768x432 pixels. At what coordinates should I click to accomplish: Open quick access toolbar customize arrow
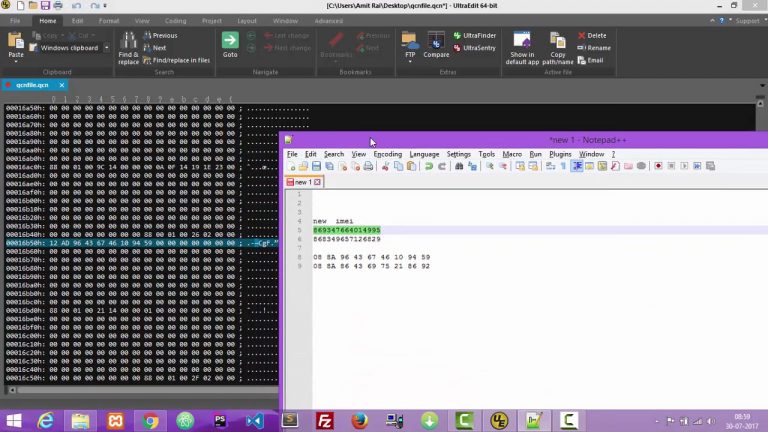[105, 6]
